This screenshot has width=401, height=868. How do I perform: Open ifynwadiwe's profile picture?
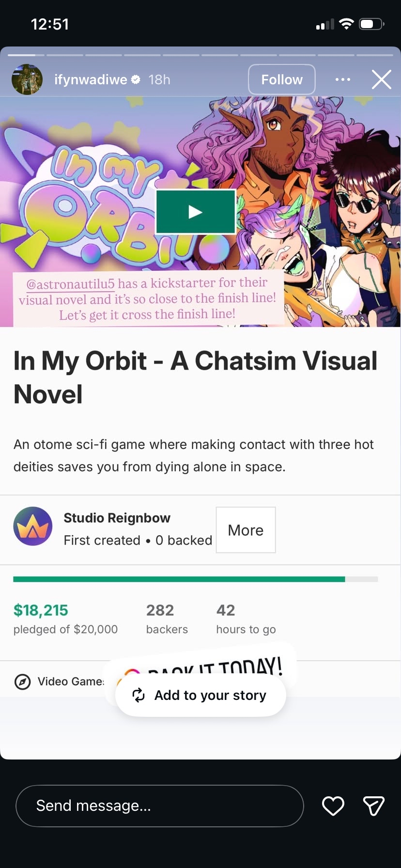[x=27, y=79]
